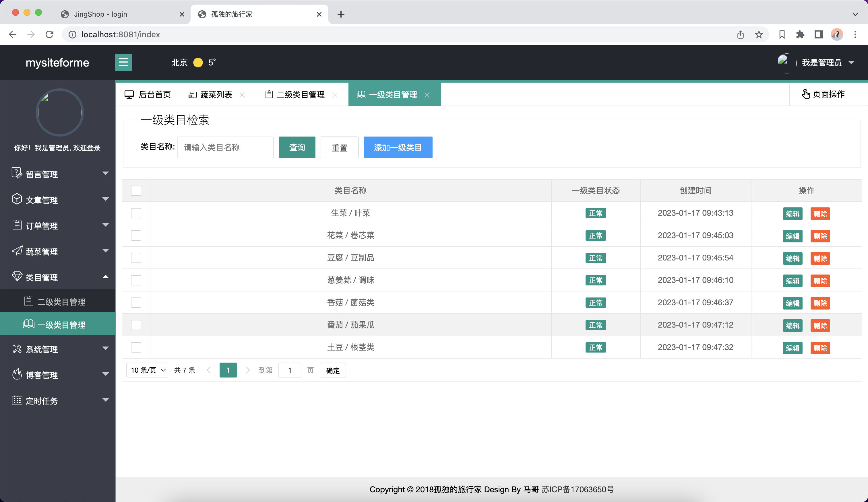Viewport: 868px width, 502px height.
Task: Click the 文章管理 cube icon
Action: point(17,199)
